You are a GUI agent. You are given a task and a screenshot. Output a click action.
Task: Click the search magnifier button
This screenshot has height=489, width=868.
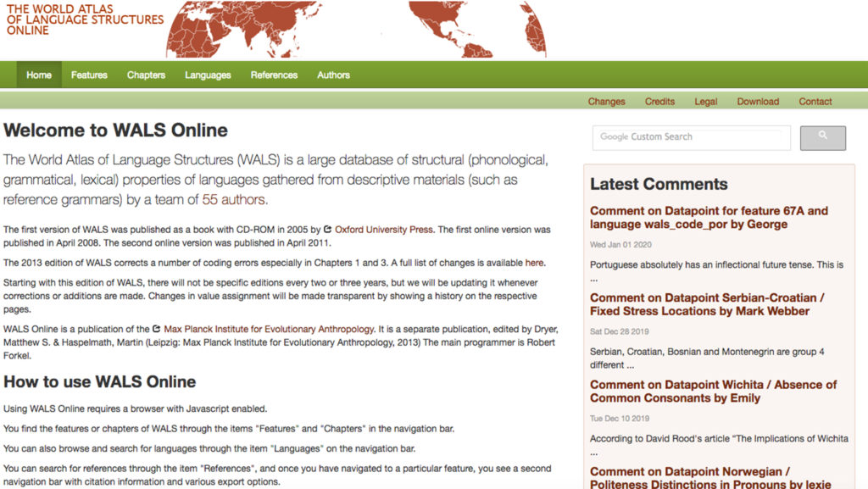coord(822,138)
